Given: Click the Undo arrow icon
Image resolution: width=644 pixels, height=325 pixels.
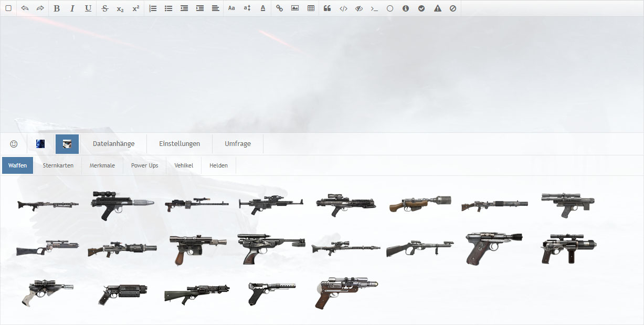Looking at the screenshot, I should tap(25, 8).
